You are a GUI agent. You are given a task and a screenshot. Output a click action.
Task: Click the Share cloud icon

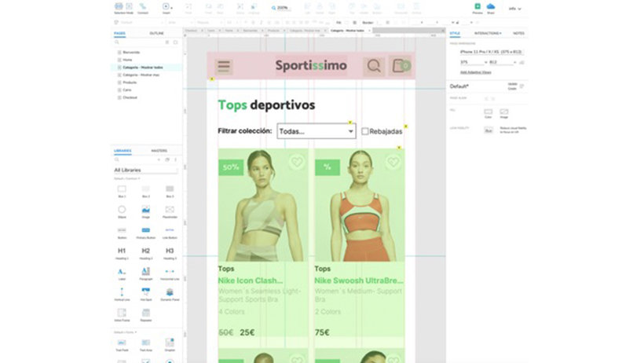point(491,6)
